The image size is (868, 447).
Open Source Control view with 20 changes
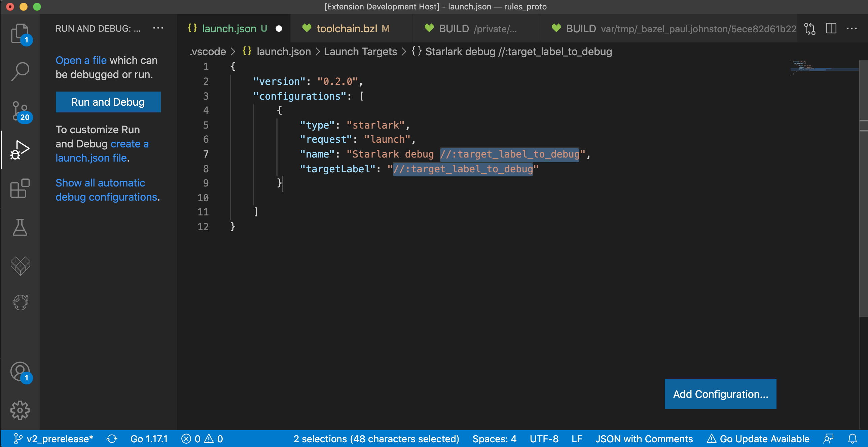20,111
